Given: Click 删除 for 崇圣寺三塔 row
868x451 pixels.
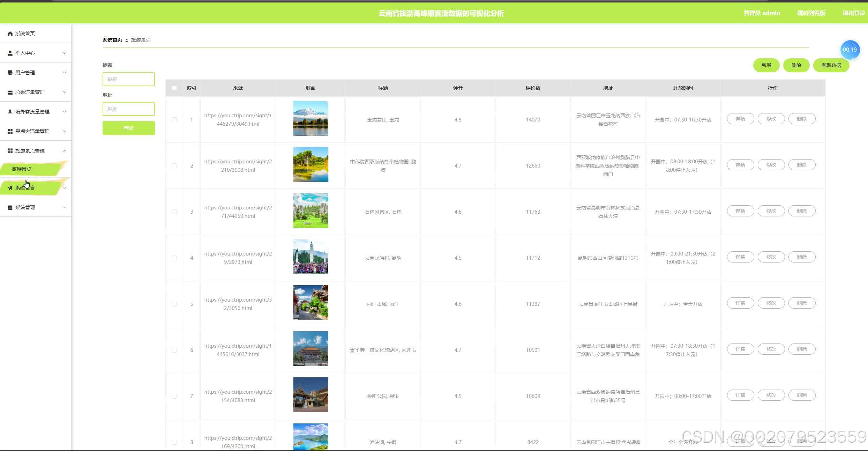Looking at the screenshot, I should tap(802, 349).
